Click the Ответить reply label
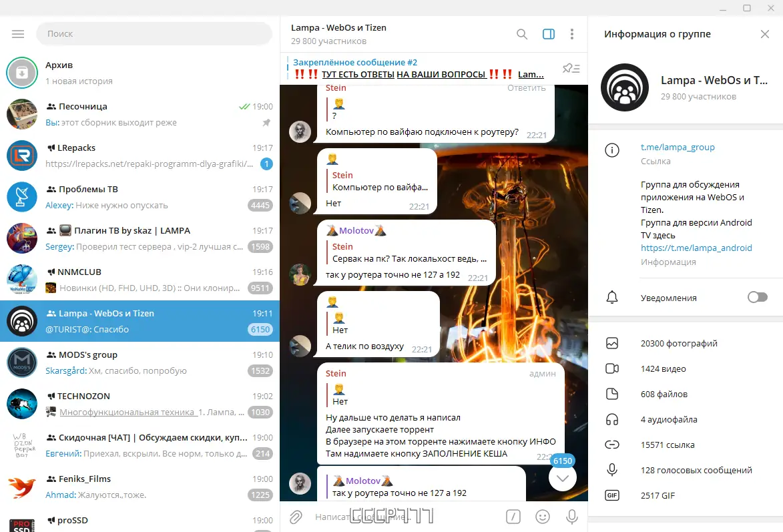This screenshot has width=783, height=532. click(526, 88)
